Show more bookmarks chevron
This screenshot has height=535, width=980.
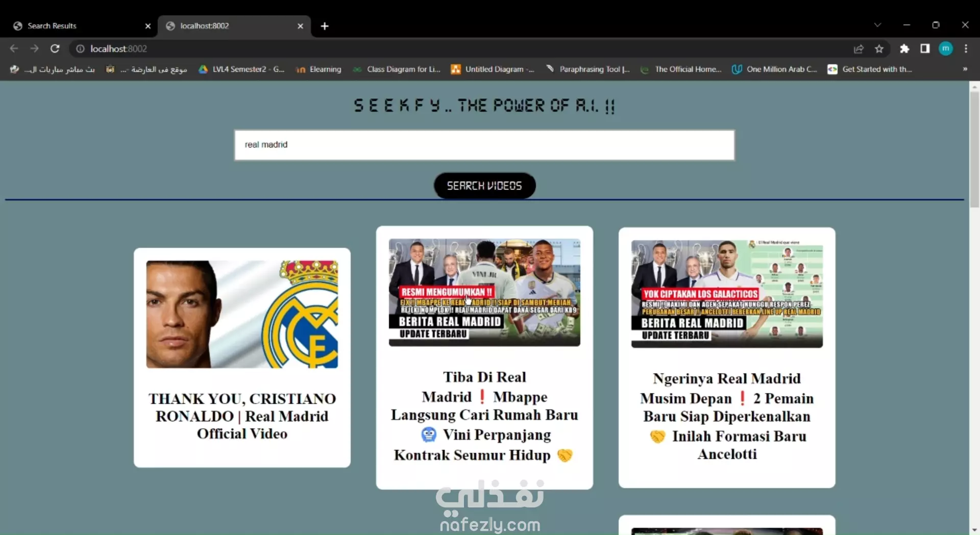point(965,69)
